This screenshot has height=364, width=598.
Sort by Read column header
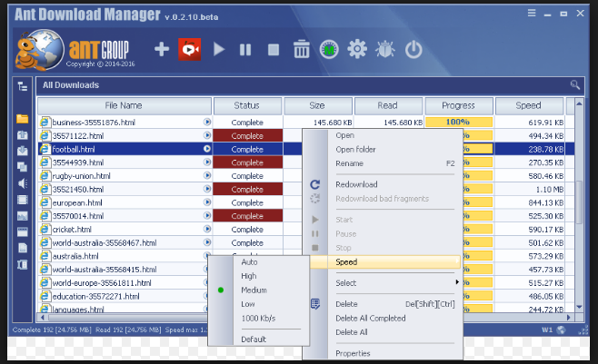[x=388, y=105]
